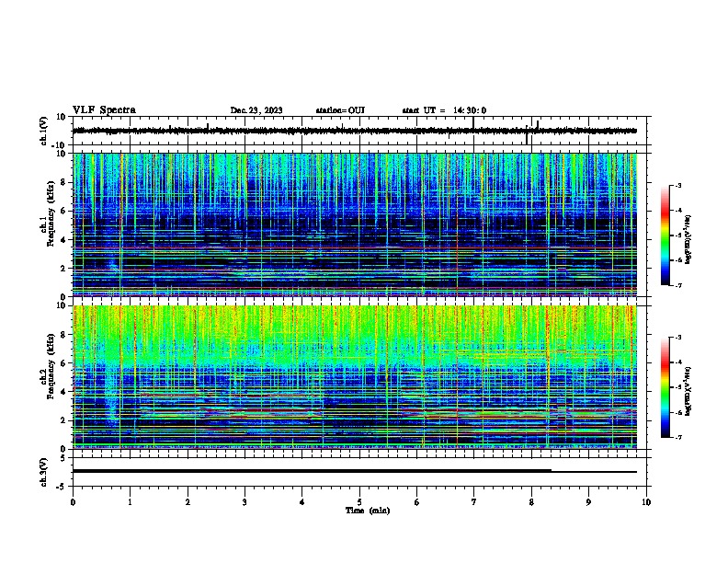
Task: Click the ch.1 spectrogram color scale bar
Action: click(x=665, y=236)
